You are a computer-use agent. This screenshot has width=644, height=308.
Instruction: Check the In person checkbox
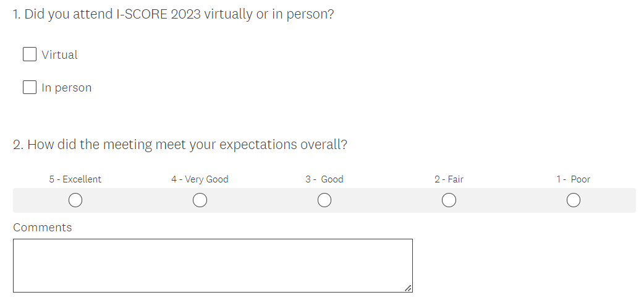click(30, 87)
